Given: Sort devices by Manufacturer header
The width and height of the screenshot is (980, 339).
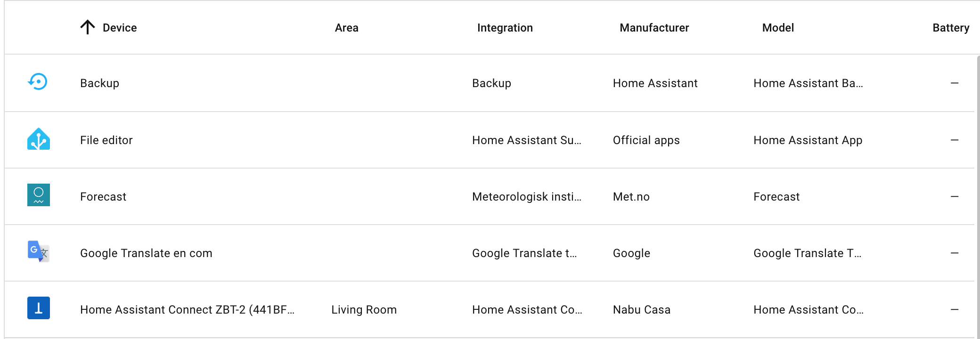Looking at the screenshot, I should tap(654, 28).
